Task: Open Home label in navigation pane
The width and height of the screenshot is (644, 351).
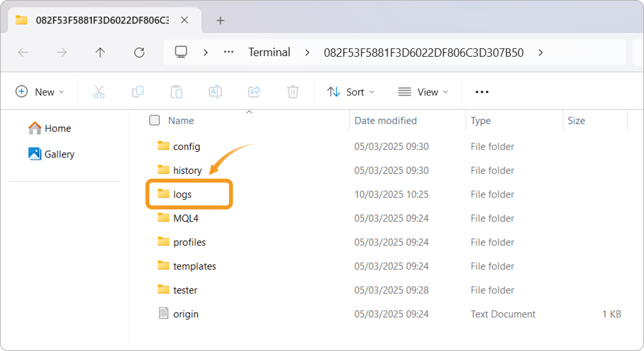Action: (x=58, y=129)
